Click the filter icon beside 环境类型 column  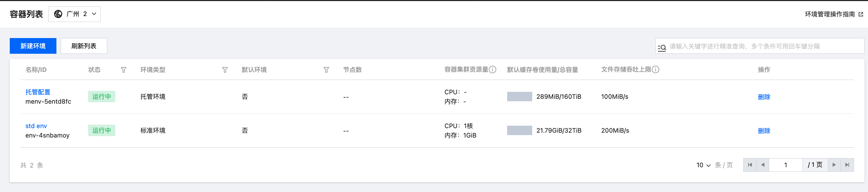[x=225, y=70]
